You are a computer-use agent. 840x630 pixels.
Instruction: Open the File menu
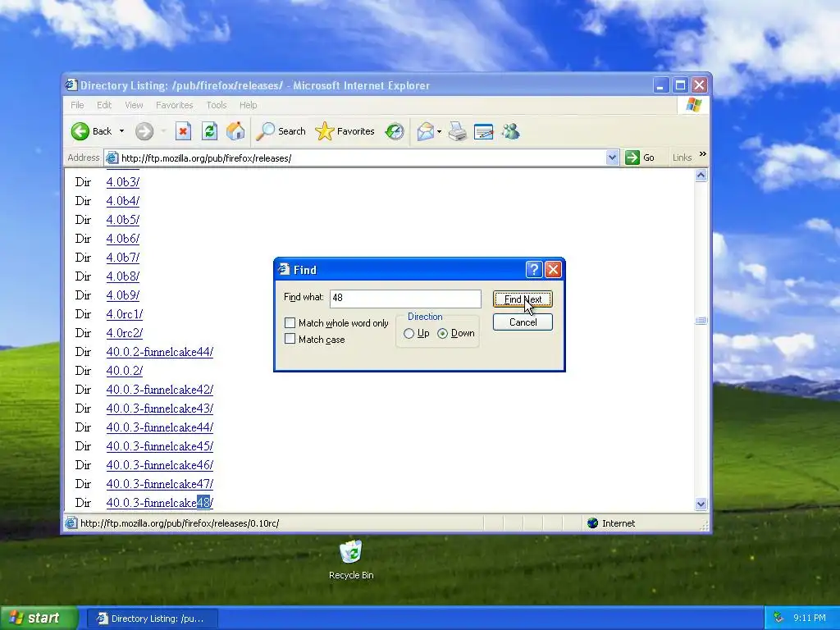coord(77,105)
